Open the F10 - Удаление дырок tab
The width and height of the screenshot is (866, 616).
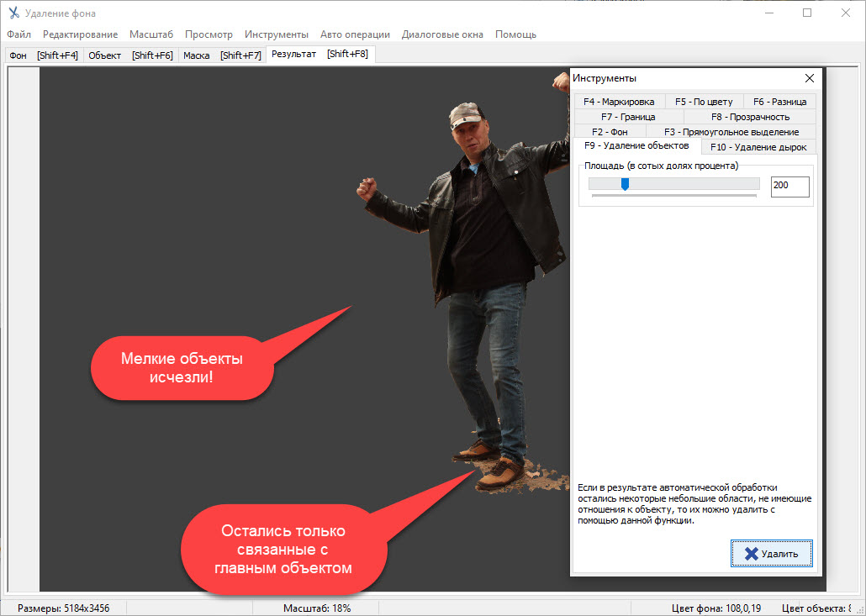(758, 147)
